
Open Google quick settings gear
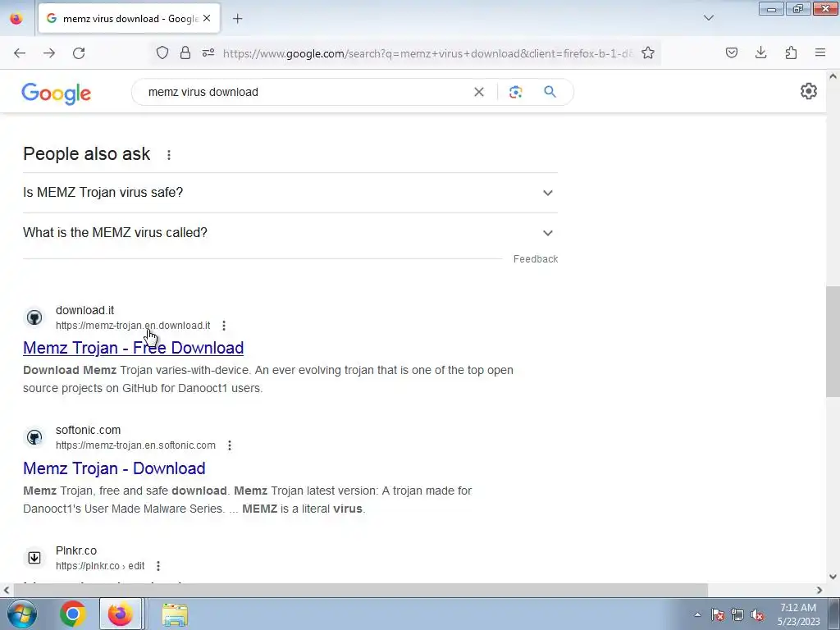pyautogui.click(x=808, y=91)
